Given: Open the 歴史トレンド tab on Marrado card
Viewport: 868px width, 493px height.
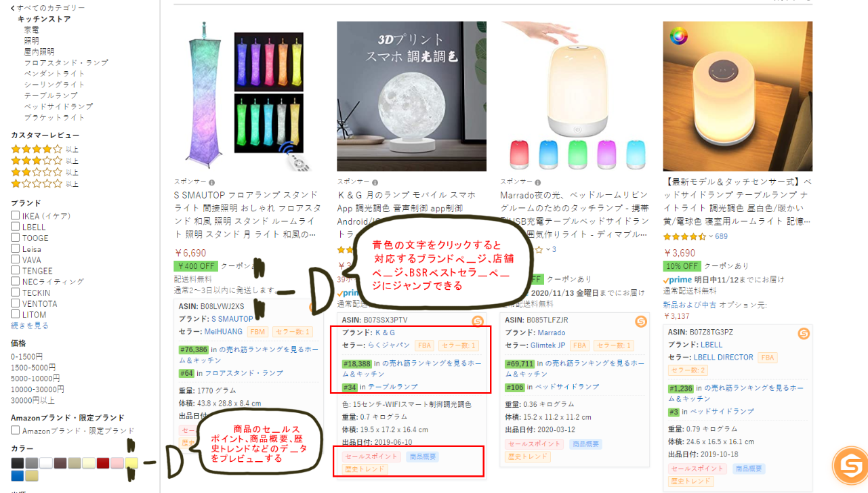Looking at the screenshot, I should 528,456.
